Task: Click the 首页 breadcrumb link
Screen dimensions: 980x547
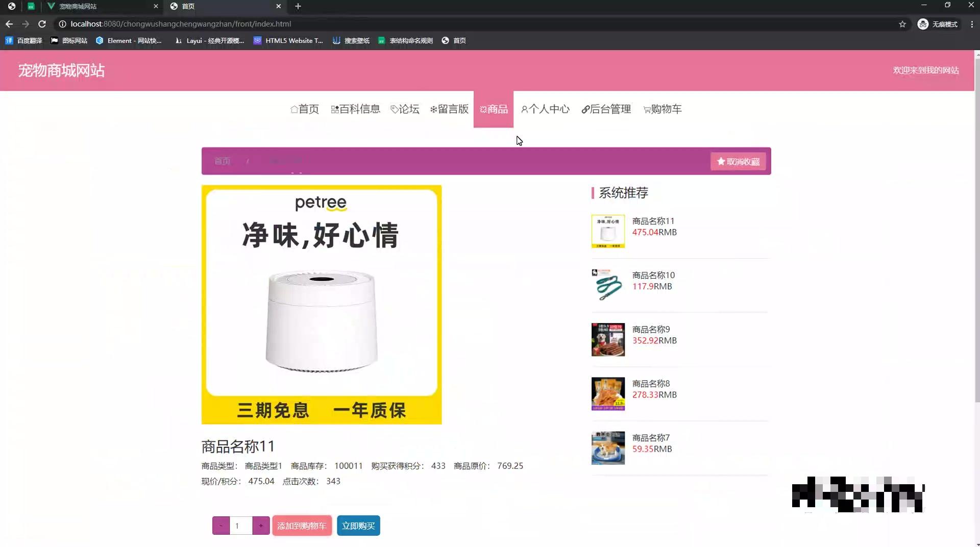Action: 222,161
